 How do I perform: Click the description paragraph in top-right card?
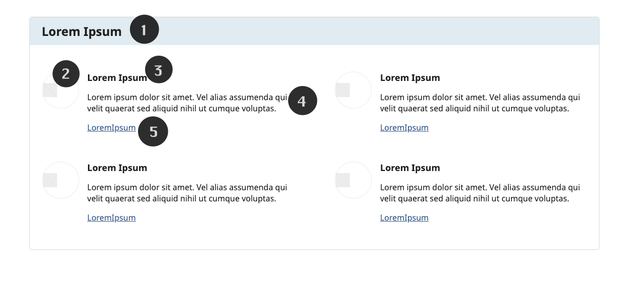tap(480, 103)
